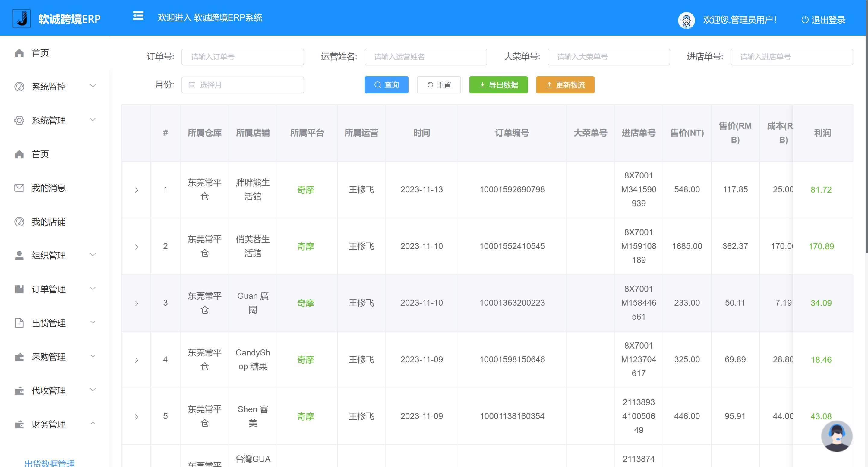Click the admin user avatar icon
Viewport: 868px width, 467px height.
click(x=687, y=20)
